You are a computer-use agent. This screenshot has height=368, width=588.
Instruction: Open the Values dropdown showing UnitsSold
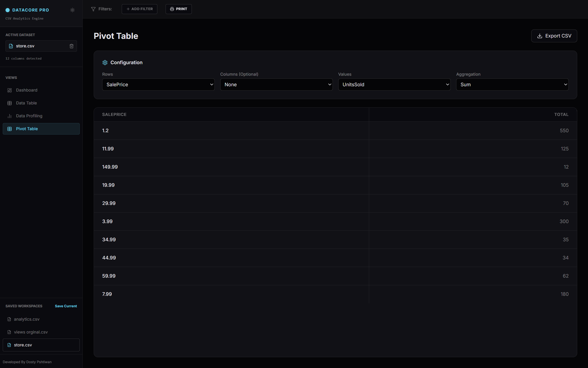(x=394, y=84)
